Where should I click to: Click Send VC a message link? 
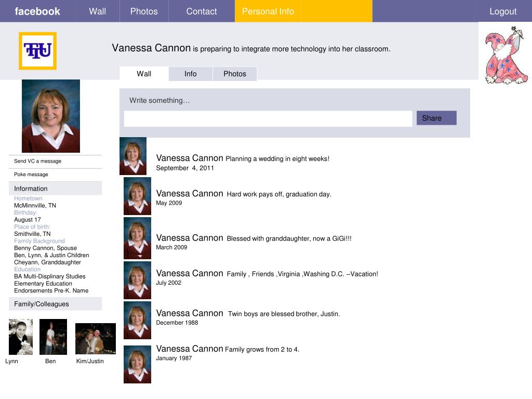[37, 161]
